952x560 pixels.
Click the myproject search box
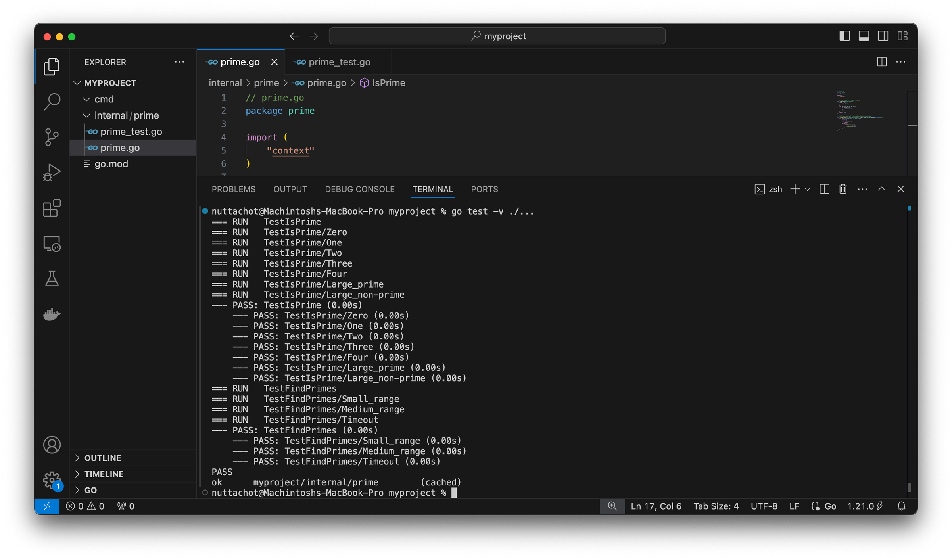point(496,36)
